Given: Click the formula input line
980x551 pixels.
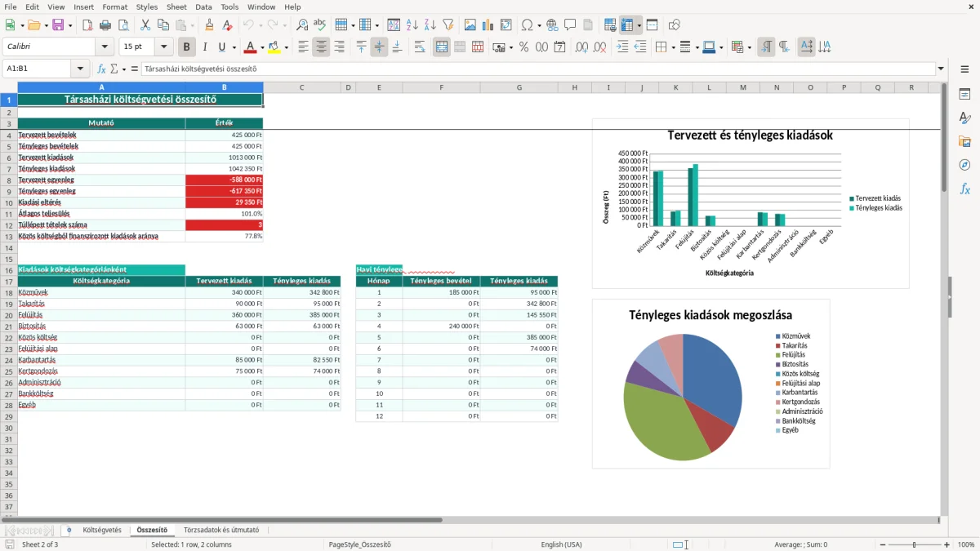Looking at the screenshot, I should (x=537, y=69).
